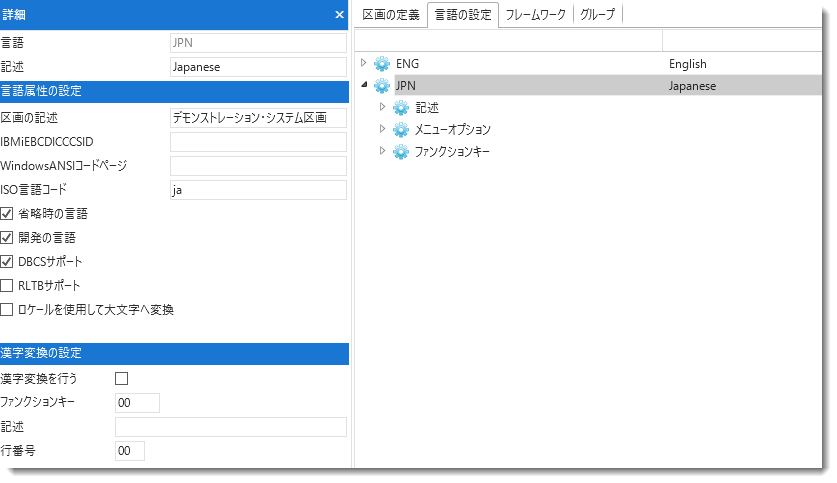Select the ファンクションキー tree item label

point(452,152)
